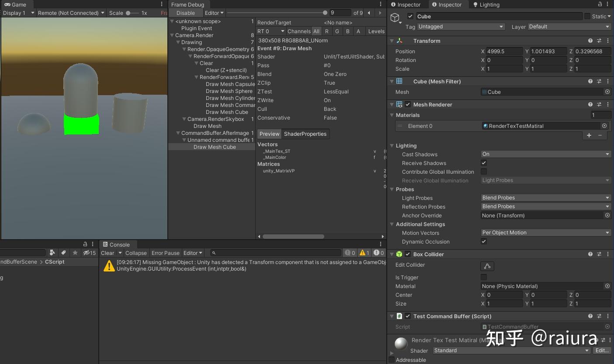Open the Tag dropdown set to Untagged

[x=461, y=27]
